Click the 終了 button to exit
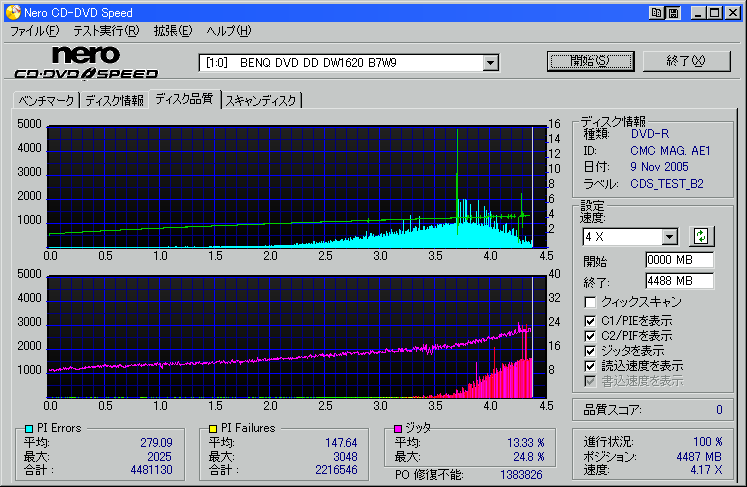The height and width of the screenshot is (487, 747). tap(686, 61)
